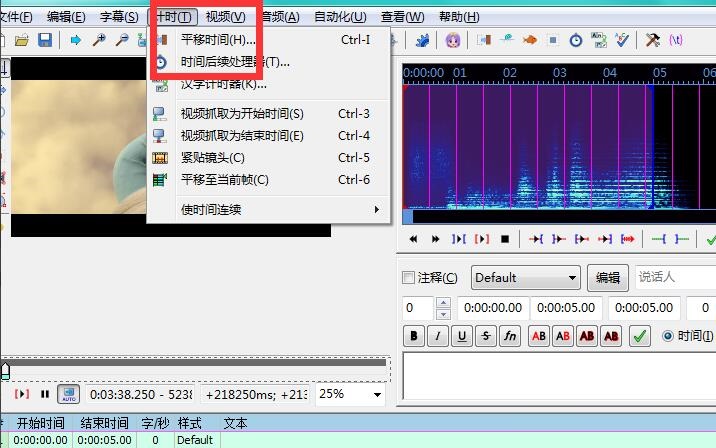Viewport: 716px width, 448px height.
Task: Cycle tag hiding with the {\t} icon
Action: 676,40
